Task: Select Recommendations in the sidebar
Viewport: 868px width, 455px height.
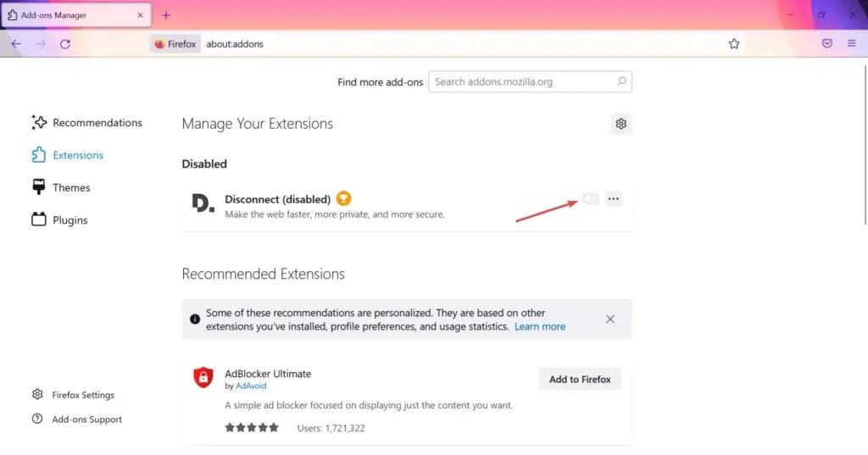Action: point(87,122)
